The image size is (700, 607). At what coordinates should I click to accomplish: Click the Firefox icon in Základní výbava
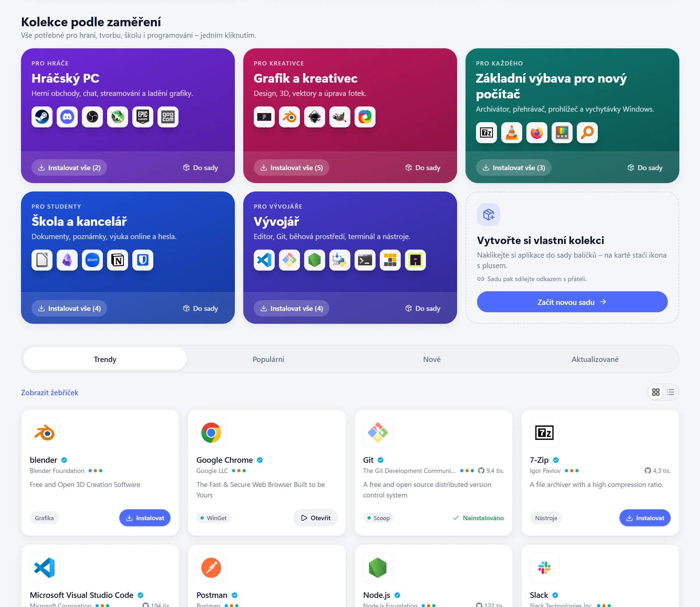[537, 133]
